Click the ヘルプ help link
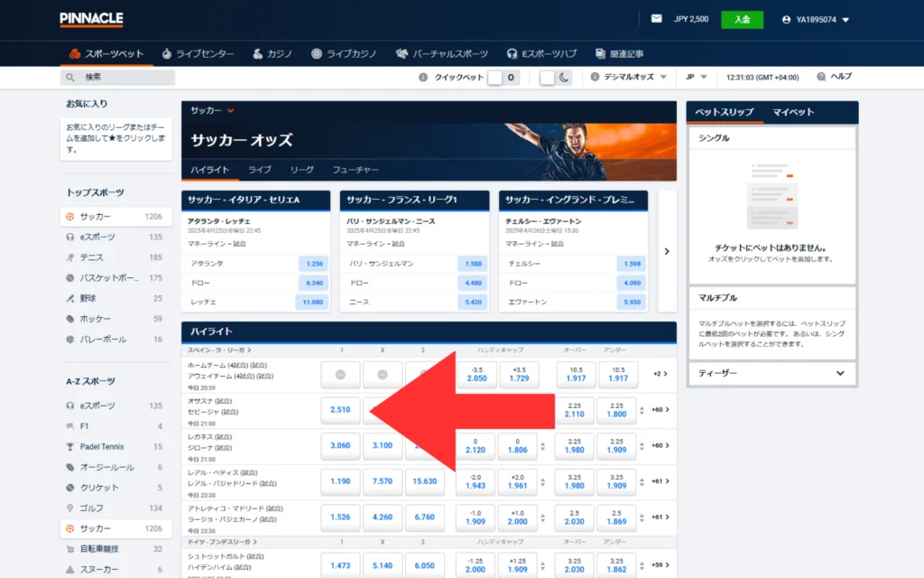The image size is (924, 578). click(835, 77)
